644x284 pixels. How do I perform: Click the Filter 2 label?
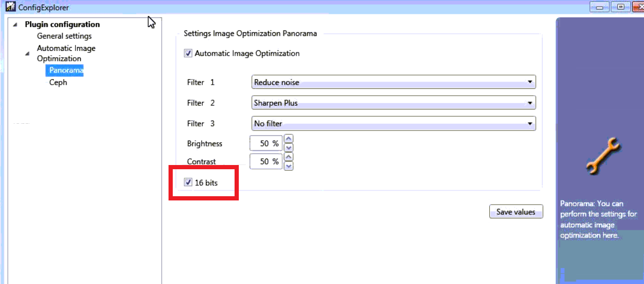point(201,103)
